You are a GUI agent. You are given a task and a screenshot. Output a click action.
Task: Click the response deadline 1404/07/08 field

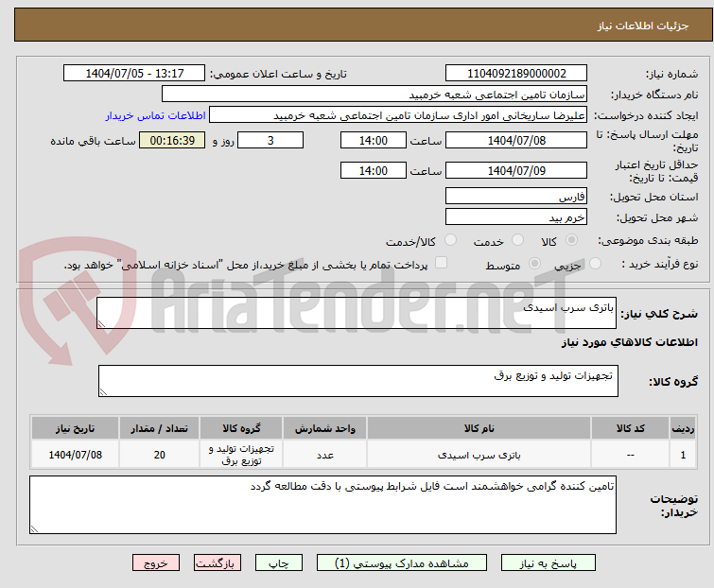(x=516, y=140)
